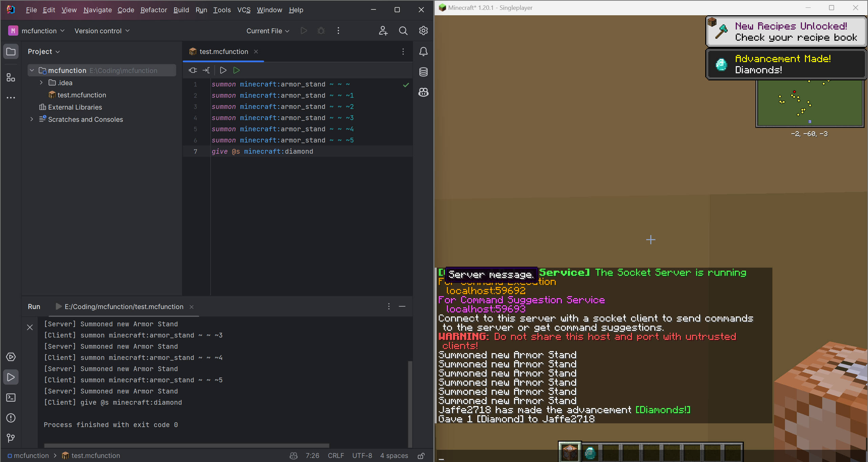This screenshot has width=868, height=462.
Task: Click the Minecraft minimap thumbnail
Action: coord(810,103)
